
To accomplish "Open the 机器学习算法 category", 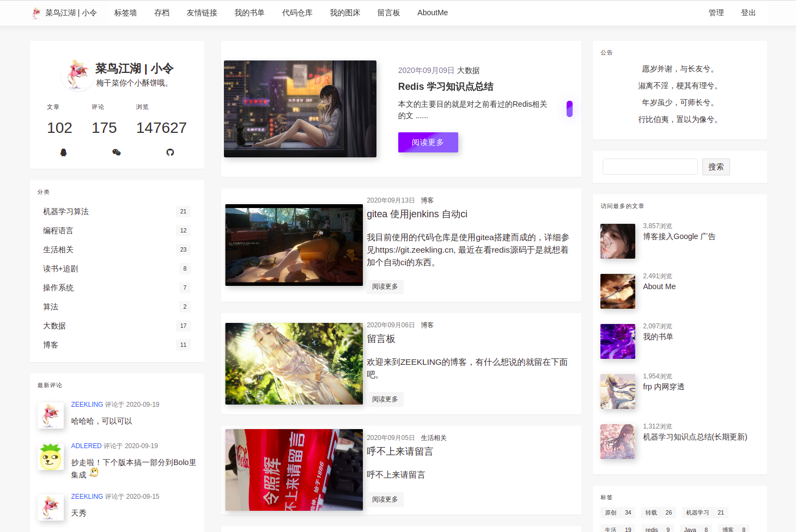I will coord(66,211).
